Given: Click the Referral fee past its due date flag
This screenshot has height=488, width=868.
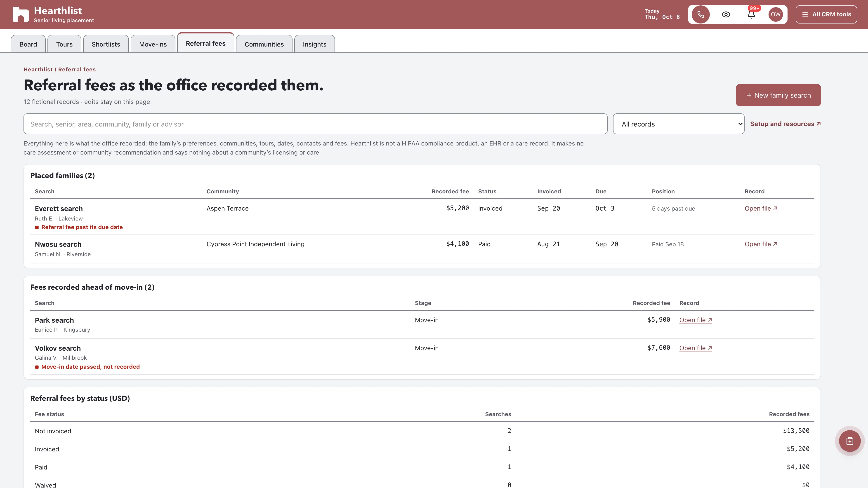Looking at the screenshot, I should 79,227.
